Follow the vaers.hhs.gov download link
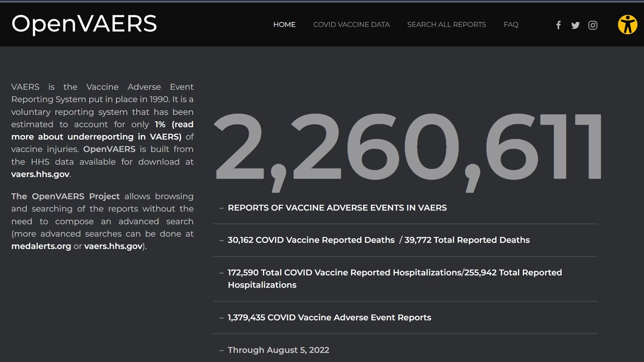 point(40,174)
